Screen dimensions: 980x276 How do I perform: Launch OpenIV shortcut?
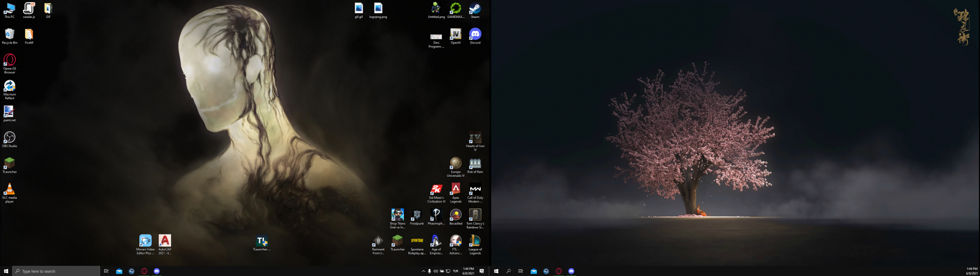click(456, 36)
